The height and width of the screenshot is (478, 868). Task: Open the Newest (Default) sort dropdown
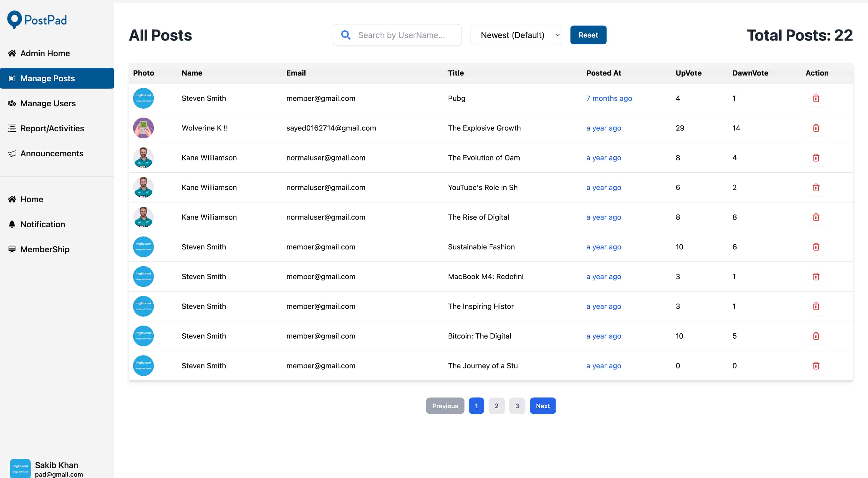point(516,35)
